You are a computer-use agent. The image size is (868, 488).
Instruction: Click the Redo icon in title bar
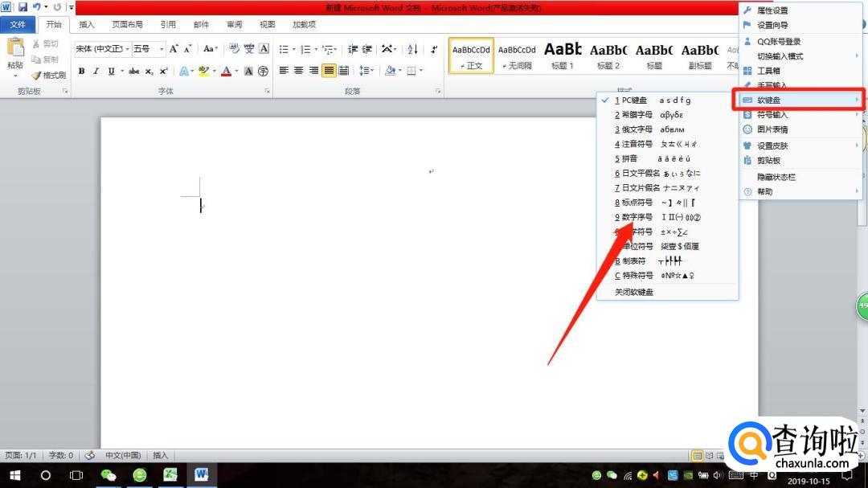(57, 7)
